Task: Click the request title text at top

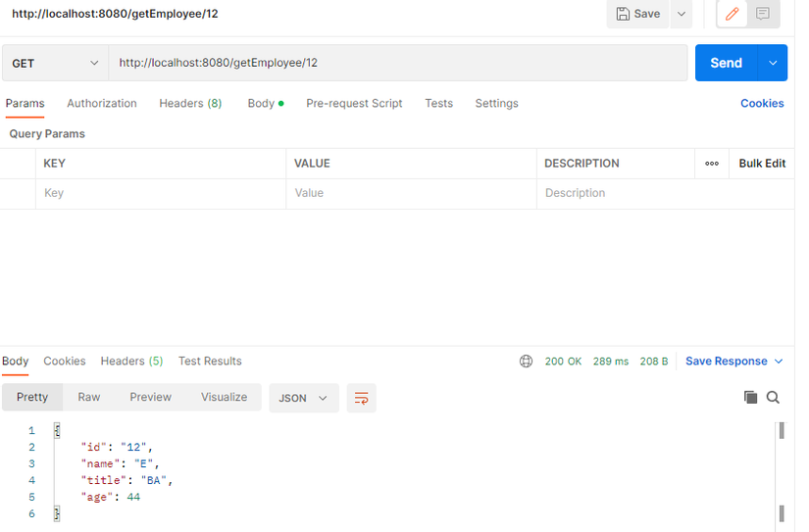Action: 115,14
